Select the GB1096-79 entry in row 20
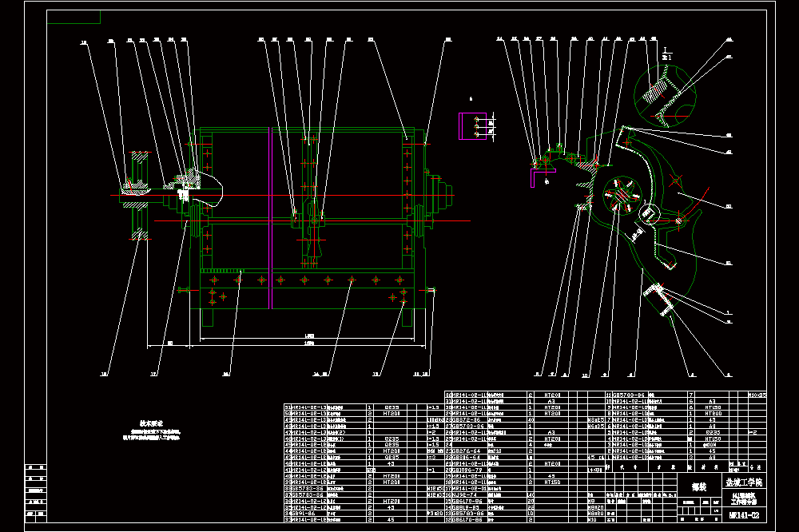 tap(467, 470)
